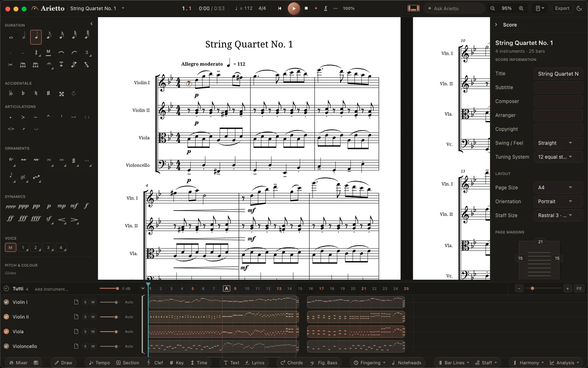The height and width of the screenshot is (368, 588).
Task: Mute the Violoncello track
Action: pos(93,346)
